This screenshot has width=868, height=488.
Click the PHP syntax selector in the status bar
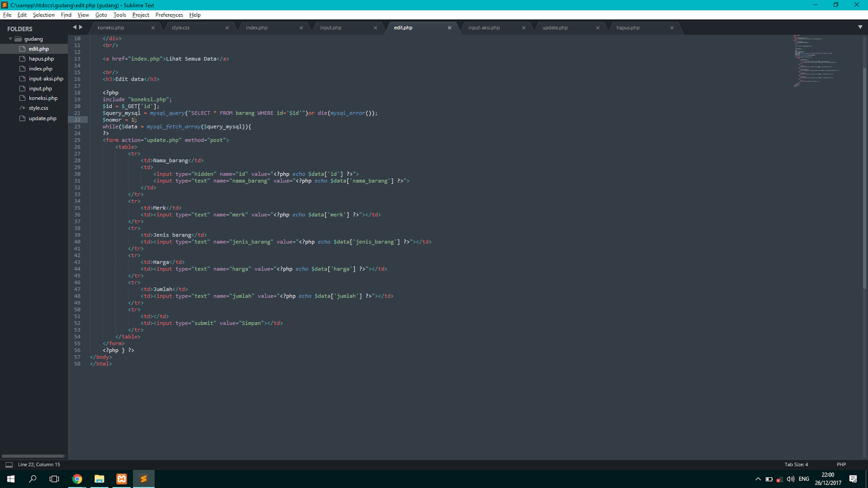(x=841, y=464)
